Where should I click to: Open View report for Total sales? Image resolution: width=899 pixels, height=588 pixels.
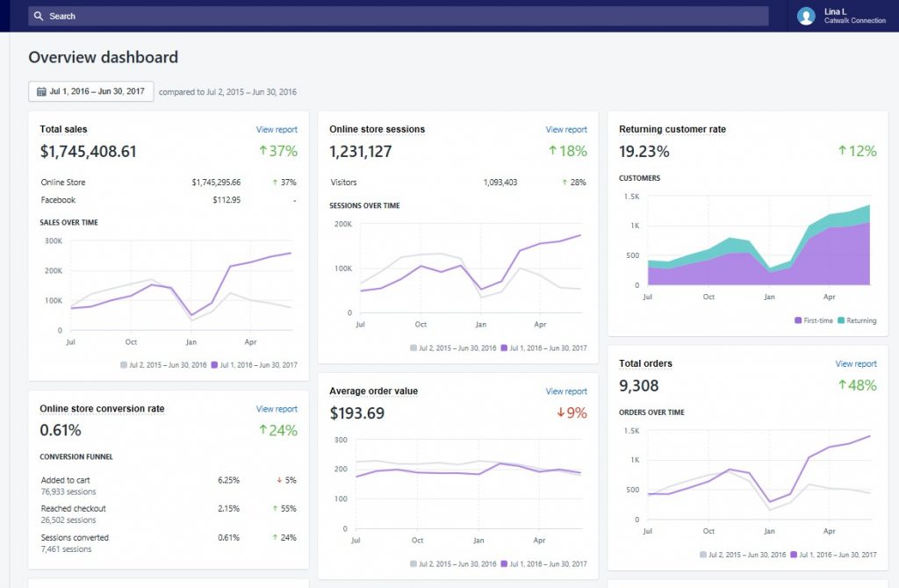coord(277,130)
